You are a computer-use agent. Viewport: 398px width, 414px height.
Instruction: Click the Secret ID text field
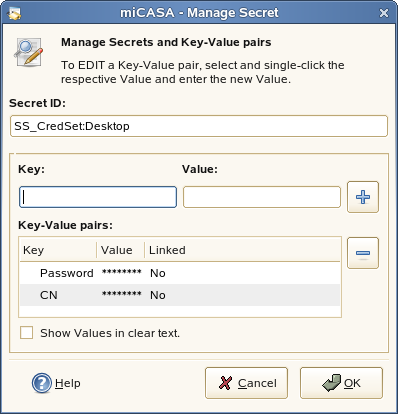point(199,126)
